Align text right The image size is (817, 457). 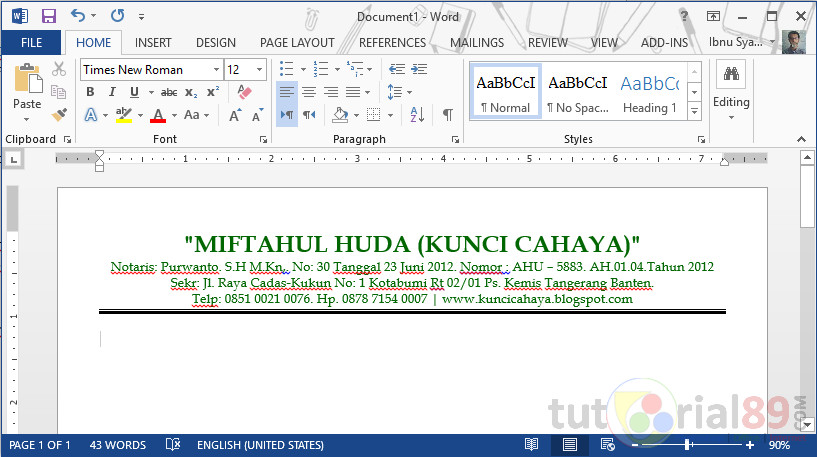(331, 92)
